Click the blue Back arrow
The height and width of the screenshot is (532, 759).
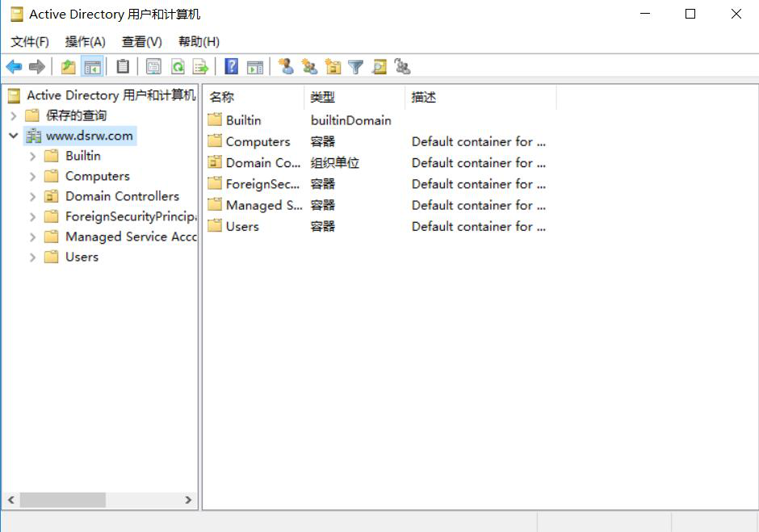point(14,67)
